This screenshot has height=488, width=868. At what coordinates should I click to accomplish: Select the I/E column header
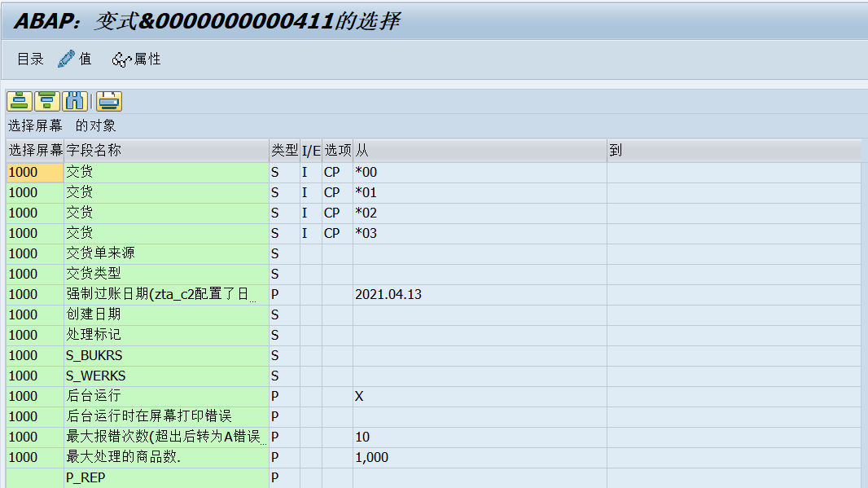coord(311,150)
